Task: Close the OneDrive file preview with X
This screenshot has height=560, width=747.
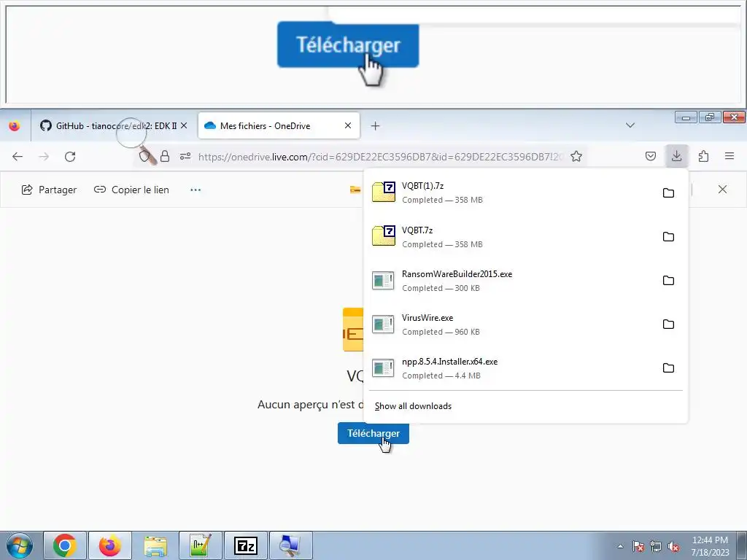Action: (722, 190)
